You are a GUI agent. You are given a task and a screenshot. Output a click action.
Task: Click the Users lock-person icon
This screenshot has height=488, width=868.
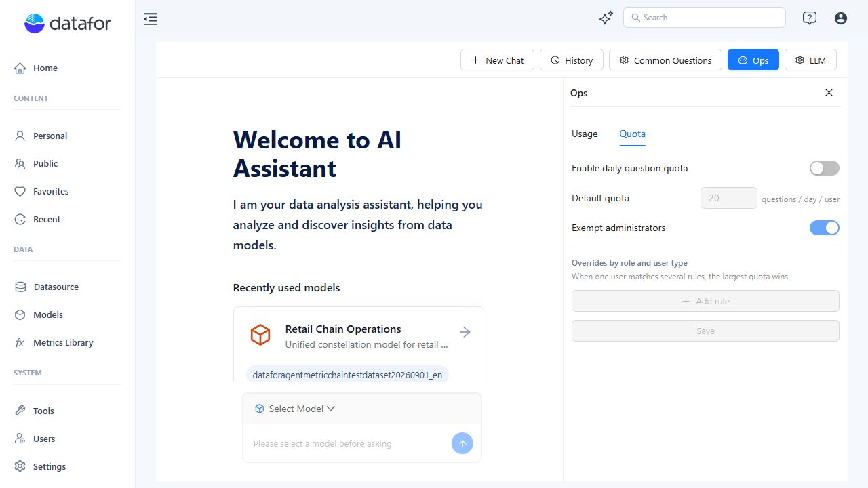(x=20, y=439)
